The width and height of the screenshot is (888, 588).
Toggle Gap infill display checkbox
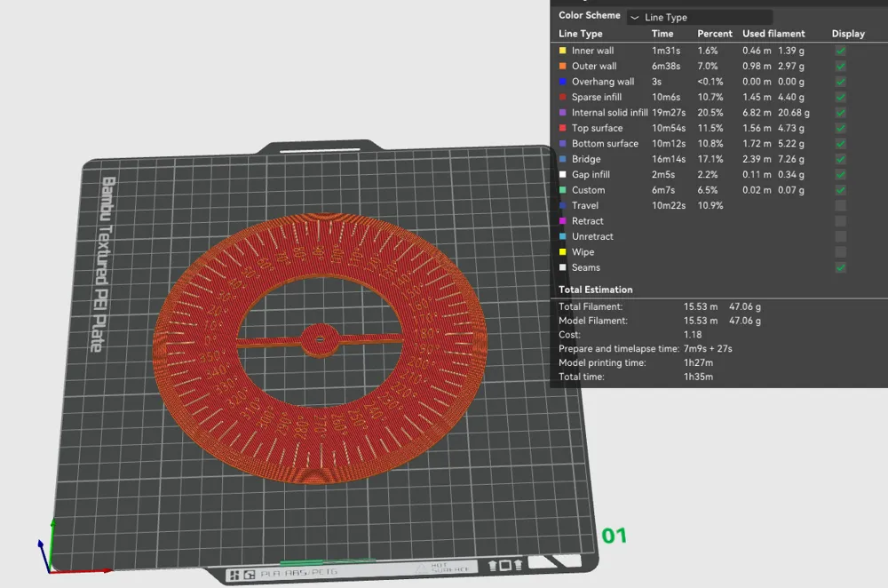(840, 174)
